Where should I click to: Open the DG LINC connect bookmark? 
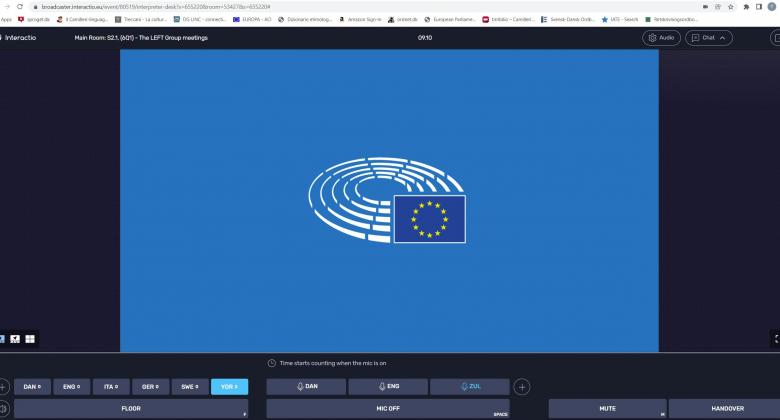199,19
